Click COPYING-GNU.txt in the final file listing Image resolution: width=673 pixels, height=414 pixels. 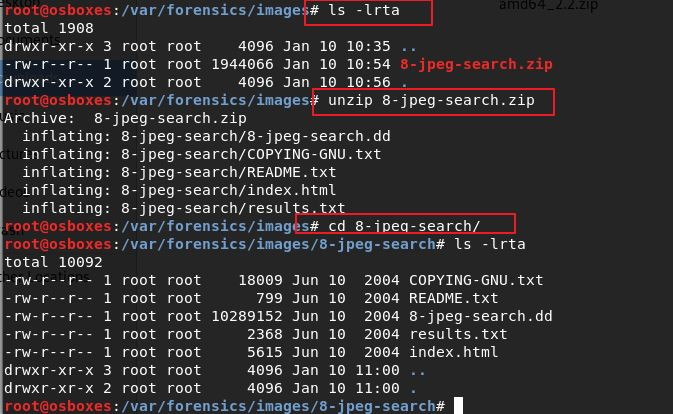[476, 280]
